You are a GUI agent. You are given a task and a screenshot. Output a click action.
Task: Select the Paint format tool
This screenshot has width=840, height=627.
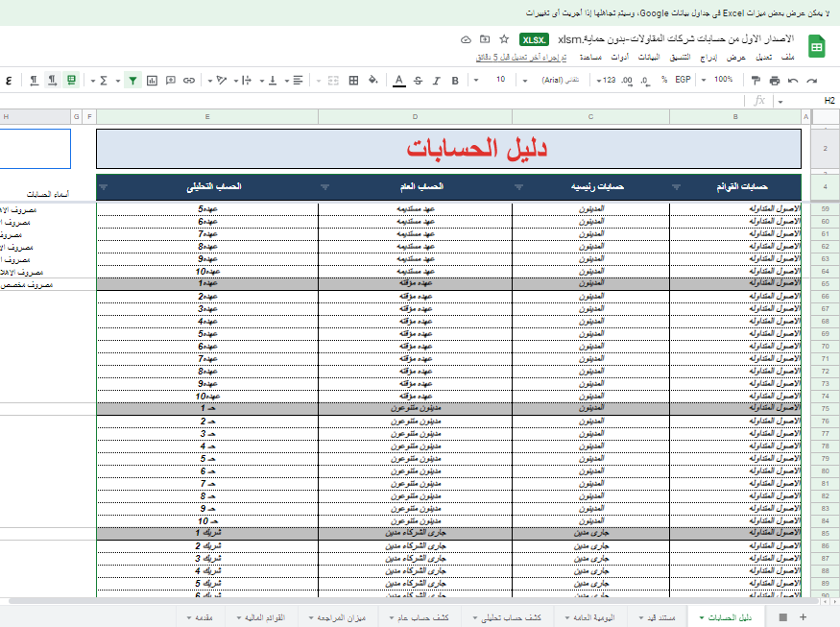(x=756, y=80)
